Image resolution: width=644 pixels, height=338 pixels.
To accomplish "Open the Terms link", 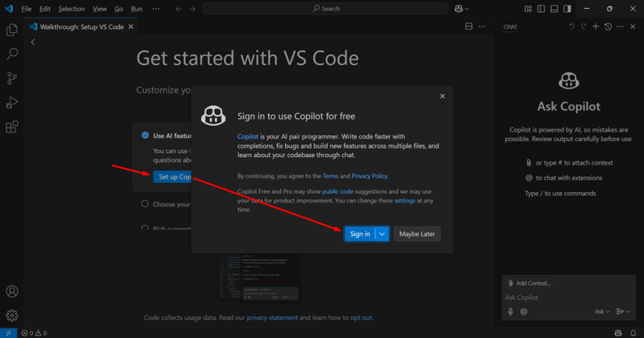I will (330, 176).
